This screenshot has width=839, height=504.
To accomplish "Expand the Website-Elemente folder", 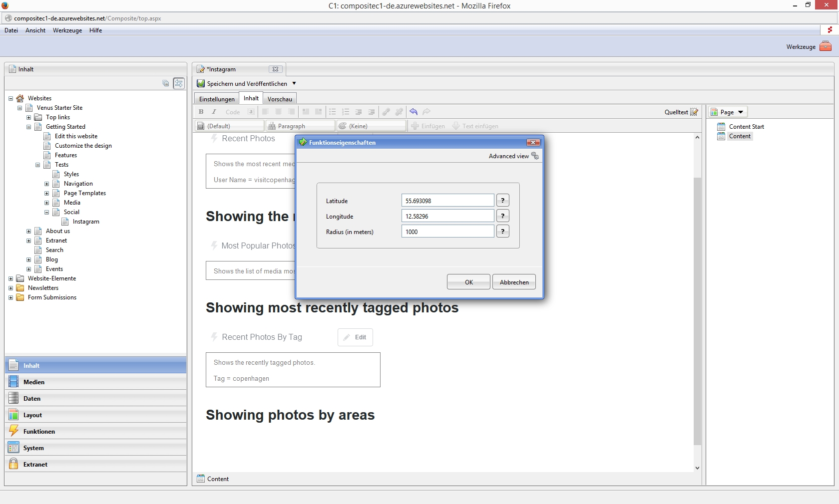I will pyautogui.click(x=10, y=278).
